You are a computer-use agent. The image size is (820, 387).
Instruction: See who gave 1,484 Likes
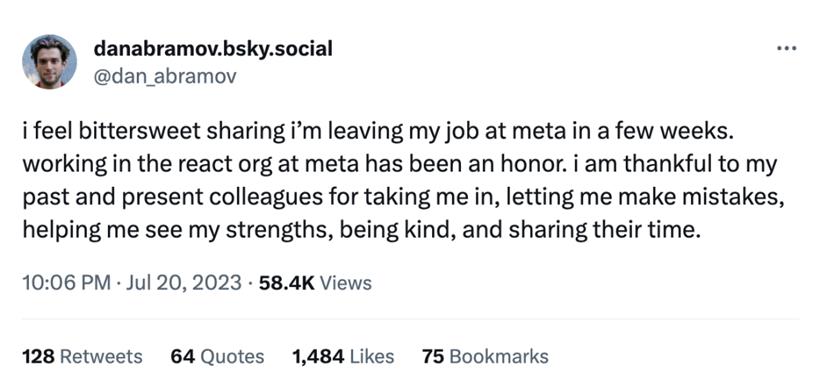[x=343, y=357]
